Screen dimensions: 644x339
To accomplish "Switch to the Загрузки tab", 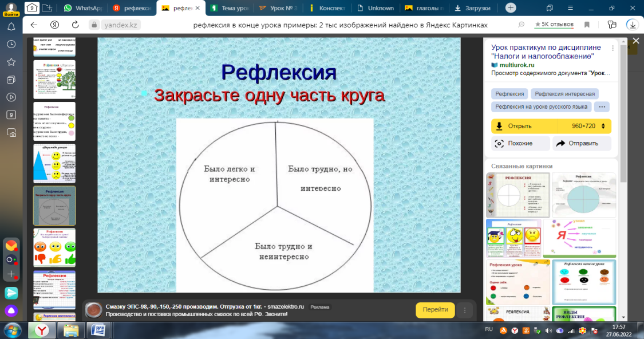I will tap(473, 8).
